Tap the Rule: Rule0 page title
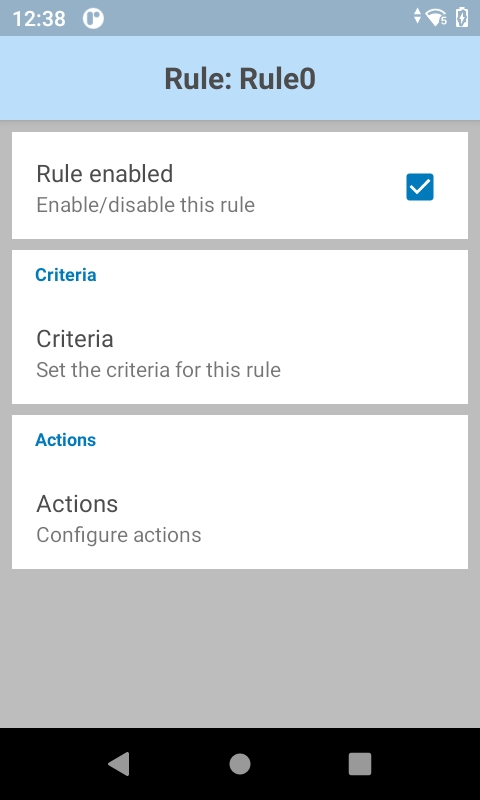This screenshot has width=480, height=800. [240, 79]
